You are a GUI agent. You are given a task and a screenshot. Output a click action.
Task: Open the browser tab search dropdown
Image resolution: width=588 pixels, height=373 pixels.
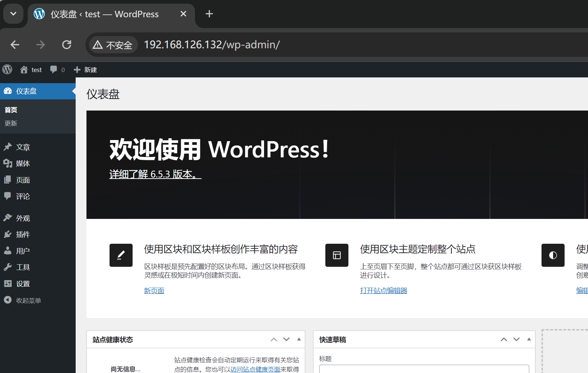tap(13, 14)
